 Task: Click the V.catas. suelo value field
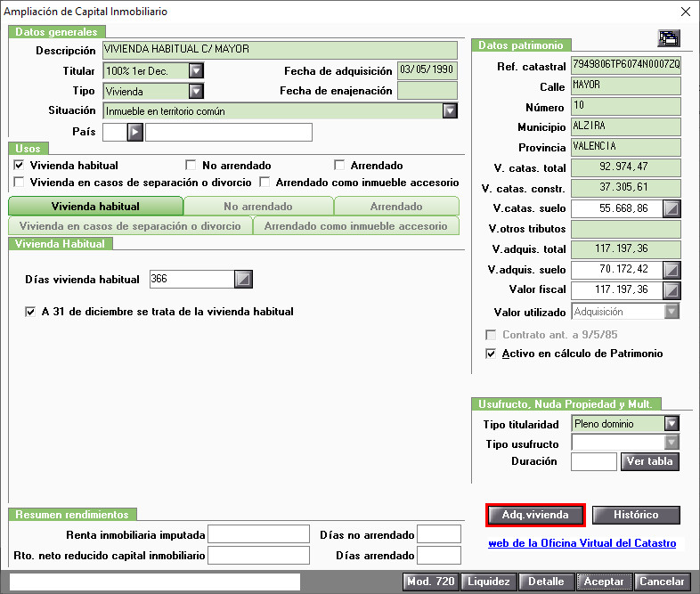[x=617, y=208]
